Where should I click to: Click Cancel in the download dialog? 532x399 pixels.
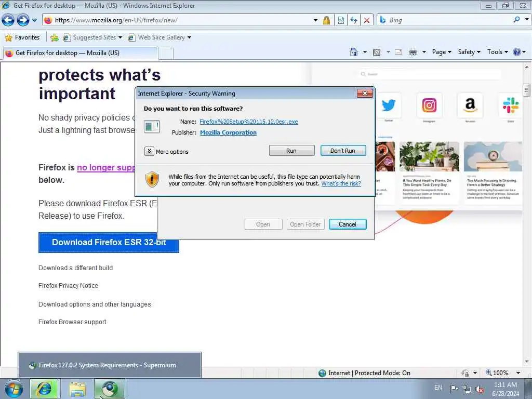[348, 224]
